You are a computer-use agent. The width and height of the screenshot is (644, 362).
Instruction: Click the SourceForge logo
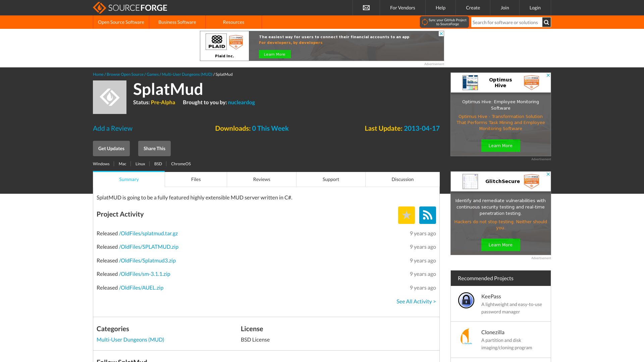(x=130, y=7)
